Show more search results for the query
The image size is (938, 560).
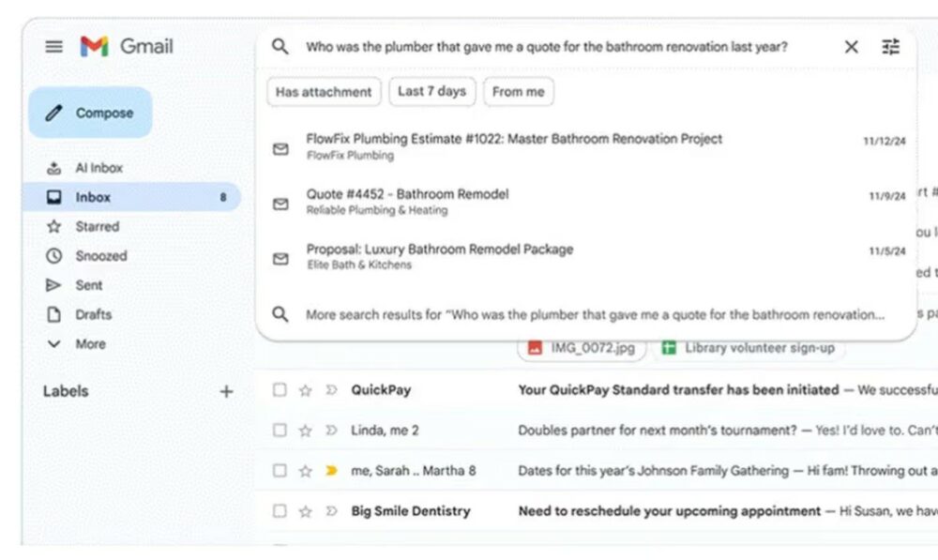595,315
